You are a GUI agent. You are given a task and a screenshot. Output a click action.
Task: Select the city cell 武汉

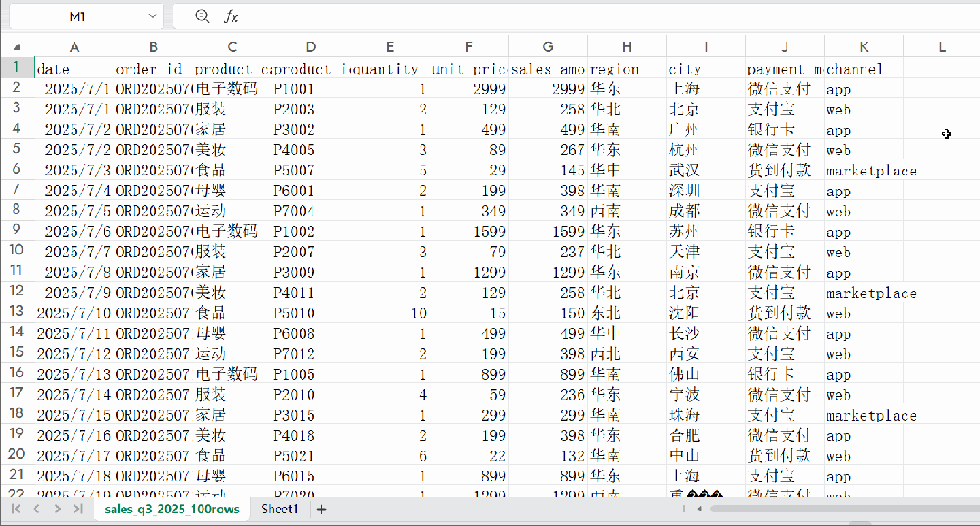[706, 170]
